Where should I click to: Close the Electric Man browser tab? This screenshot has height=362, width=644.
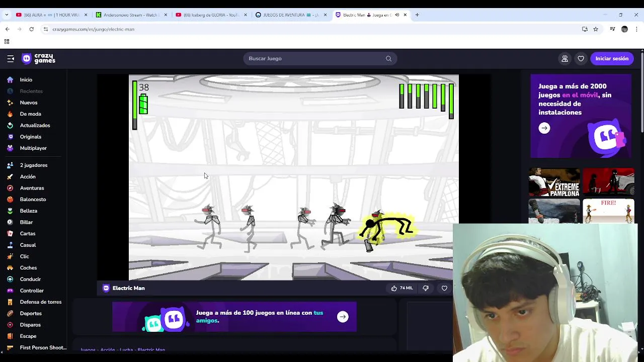tap(405, 15)
